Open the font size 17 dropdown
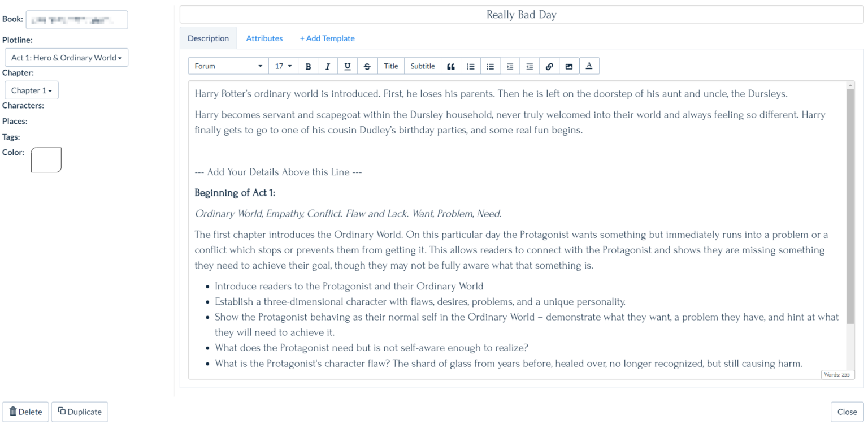This screenshot has height=424, width=868. coord(283,66)
